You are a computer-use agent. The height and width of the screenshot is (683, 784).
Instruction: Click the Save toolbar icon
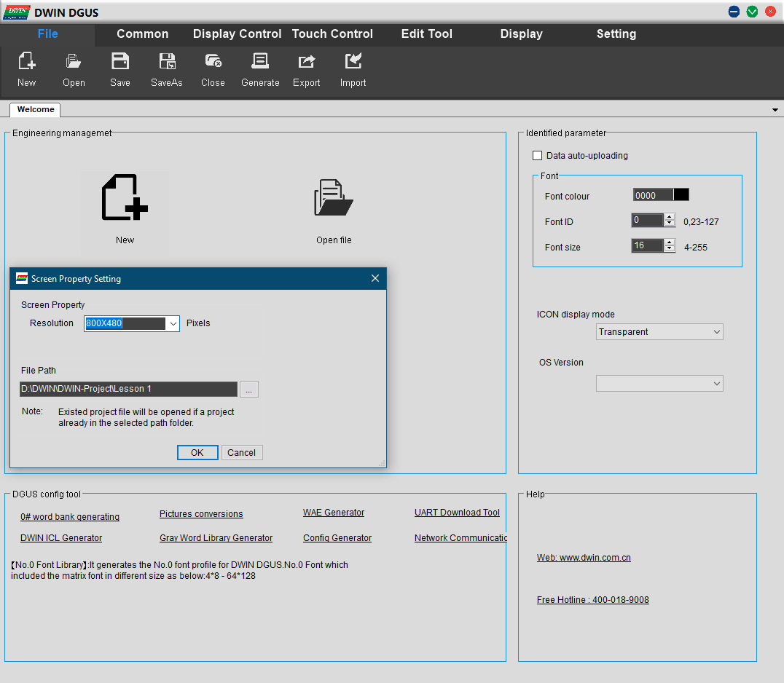(x=120, y=61)
